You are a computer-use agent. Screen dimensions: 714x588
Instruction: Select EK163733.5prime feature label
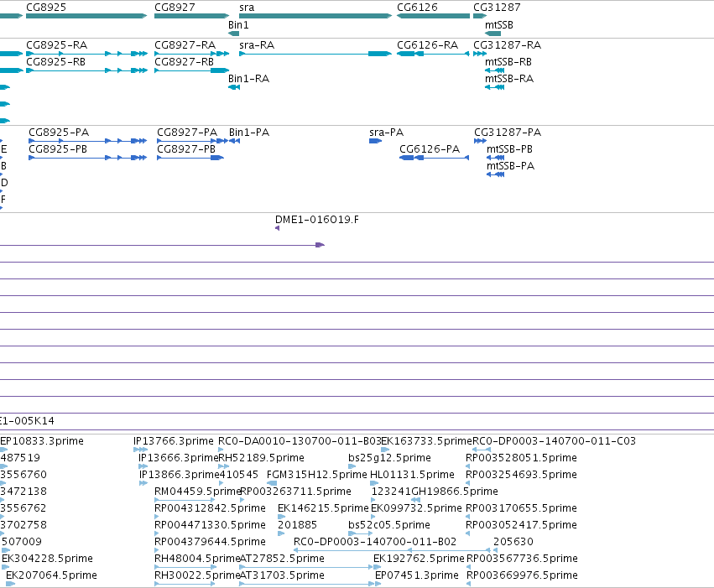(427, 441)
